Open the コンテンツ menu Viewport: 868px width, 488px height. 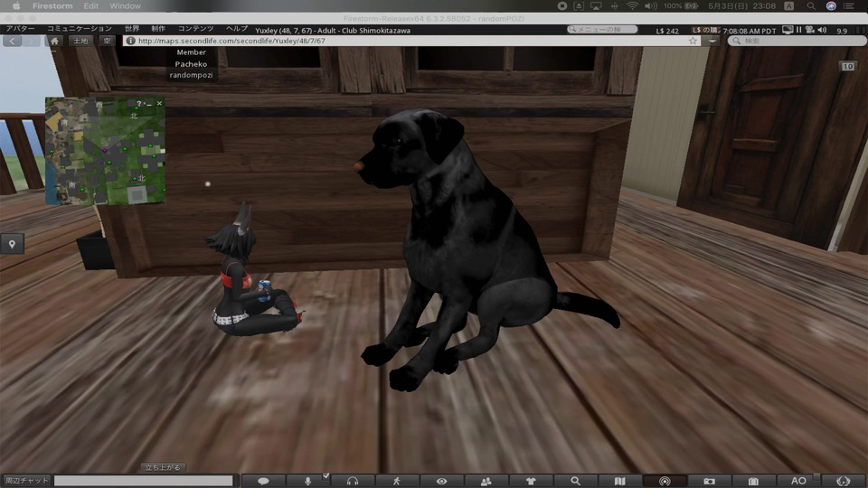pyautogui.click(x=195, y=29)
